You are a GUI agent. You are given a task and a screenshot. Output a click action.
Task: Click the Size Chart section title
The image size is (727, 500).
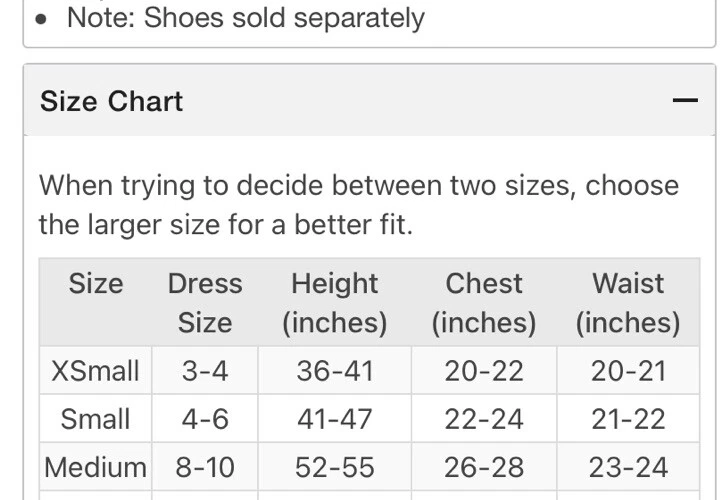click(112, 101)
